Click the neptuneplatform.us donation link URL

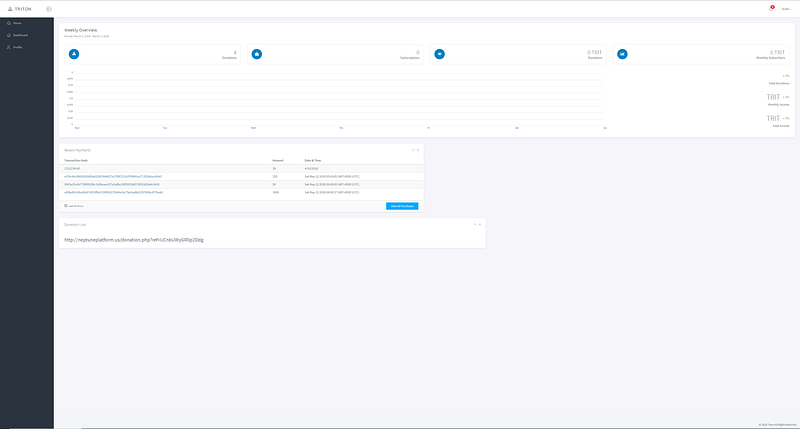coord(134,240)
